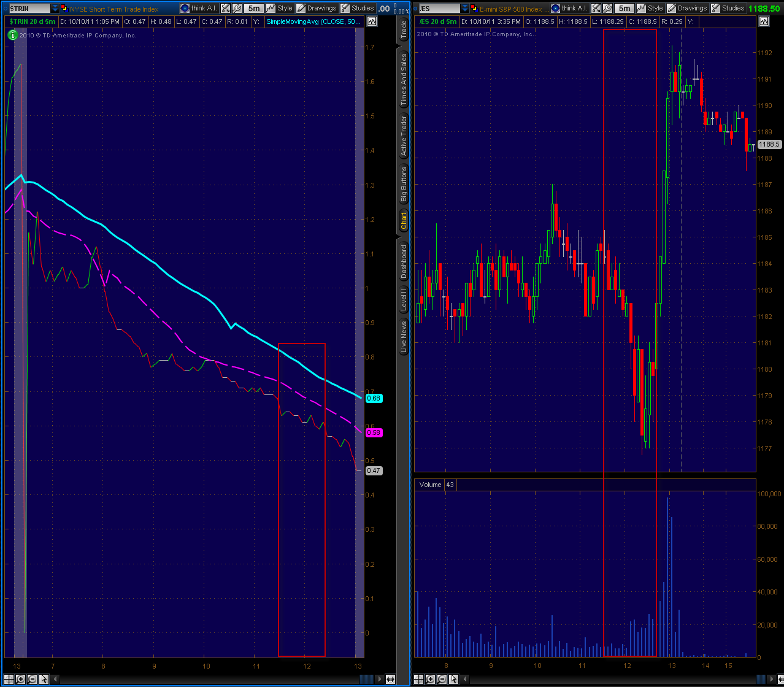This screenshot has width=784, height=687.
Task: Click scroll-right arrow on $TRIN chart scrollbar
Action: 380,679
